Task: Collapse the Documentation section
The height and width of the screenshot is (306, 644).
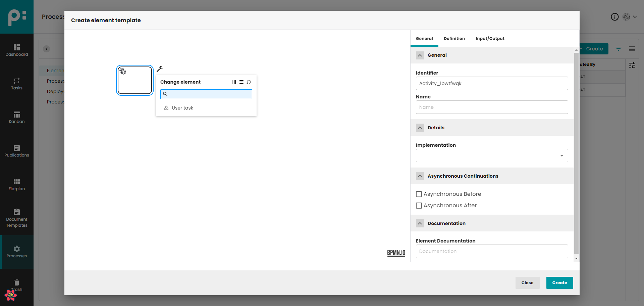Action: coord(420,223)
